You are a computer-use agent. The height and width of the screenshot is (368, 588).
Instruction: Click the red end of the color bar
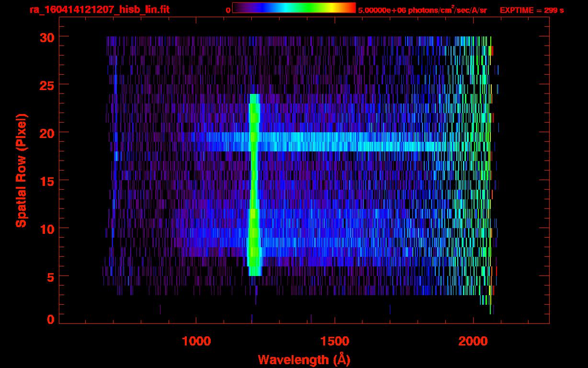point(351,8)
